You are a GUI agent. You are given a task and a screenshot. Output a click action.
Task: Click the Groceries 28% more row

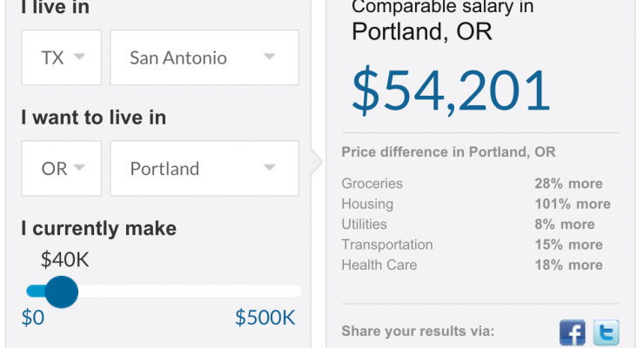(x=473, y=184)
